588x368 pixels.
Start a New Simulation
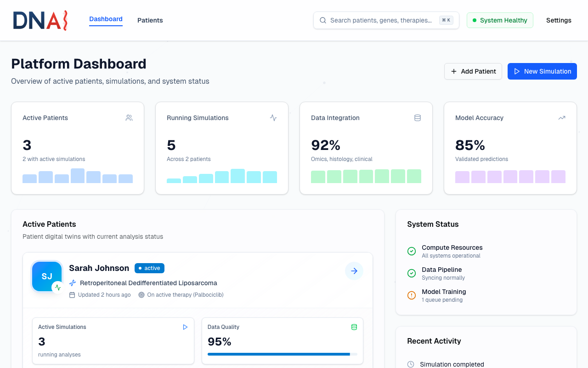point(542,71)
